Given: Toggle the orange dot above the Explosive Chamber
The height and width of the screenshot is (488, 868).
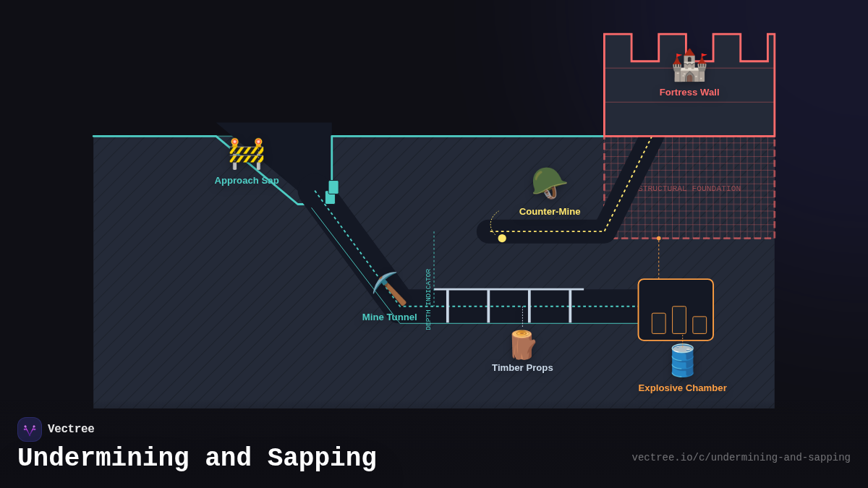Looking at the screenshot, I should pos(658,237).
